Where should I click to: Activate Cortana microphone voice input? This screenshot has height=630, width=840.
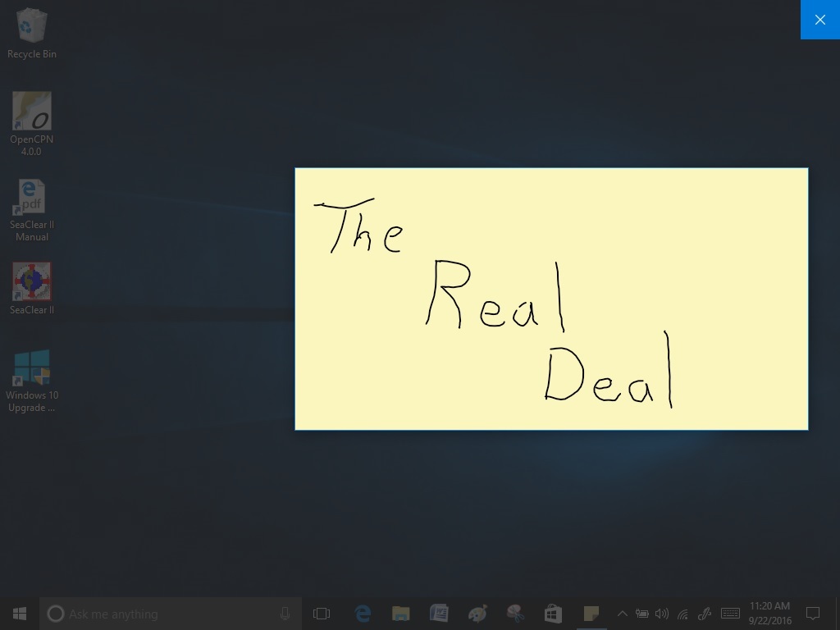(x=285, y=614)
